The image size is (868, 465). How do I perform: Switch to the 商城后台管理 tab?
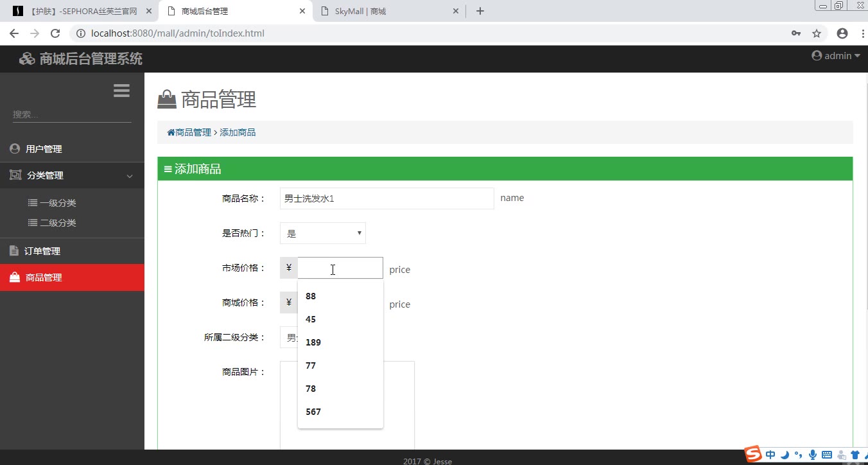click(236, 11)
